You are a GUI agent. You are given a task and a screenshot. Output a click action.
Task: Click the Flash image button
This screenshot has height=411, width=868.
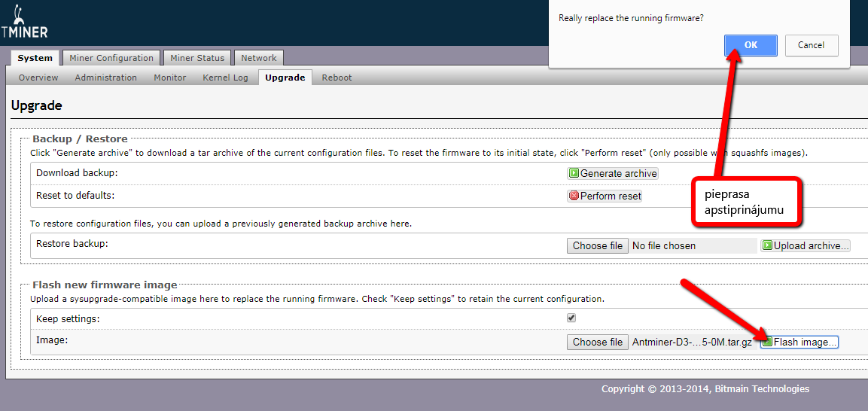pos(799,342)
